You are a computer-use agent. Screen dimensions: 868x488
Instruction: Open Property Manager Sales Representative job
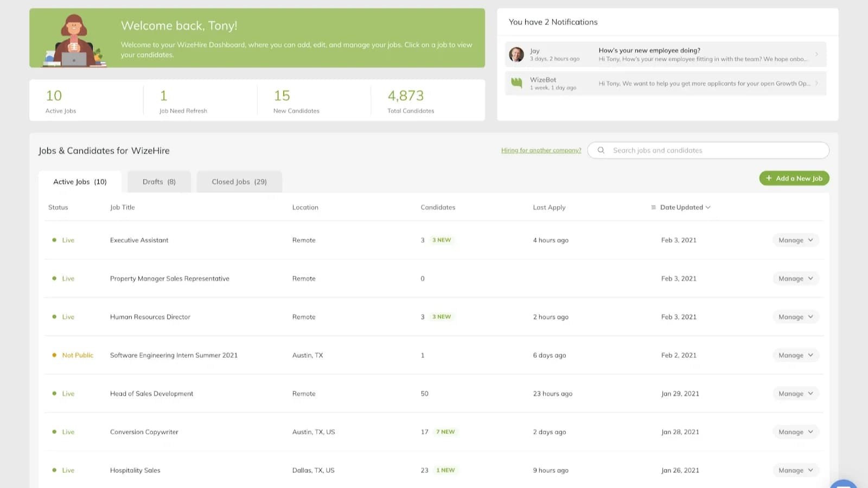(169, 279)
